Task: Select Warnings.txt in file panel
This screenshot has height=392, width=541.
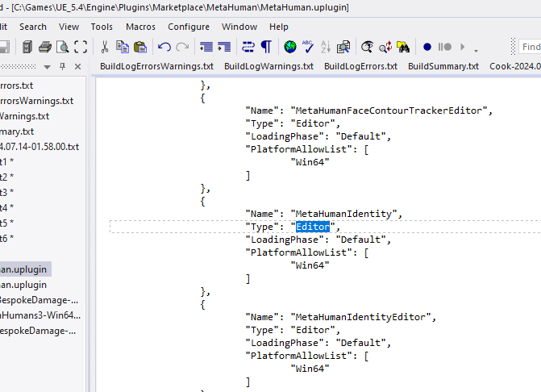Action: [24, 116]
